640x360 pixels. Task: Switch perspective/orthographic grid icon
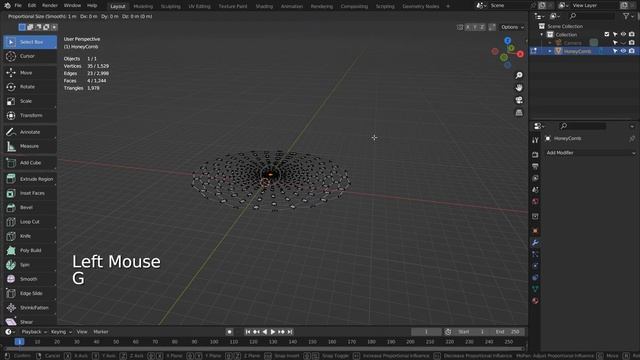point(519,112)
